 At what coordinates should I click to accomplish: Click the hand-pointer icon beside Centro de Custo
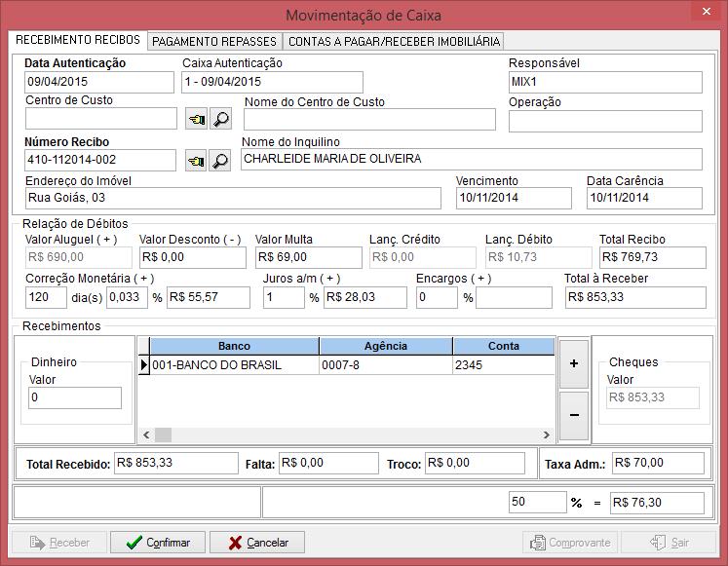pyautogui.click(x=196, y=119)
